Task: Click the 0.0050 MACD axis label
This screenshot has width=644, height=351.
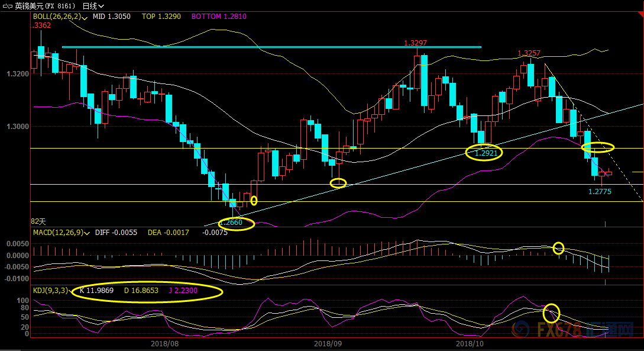Action: [18, 244]
